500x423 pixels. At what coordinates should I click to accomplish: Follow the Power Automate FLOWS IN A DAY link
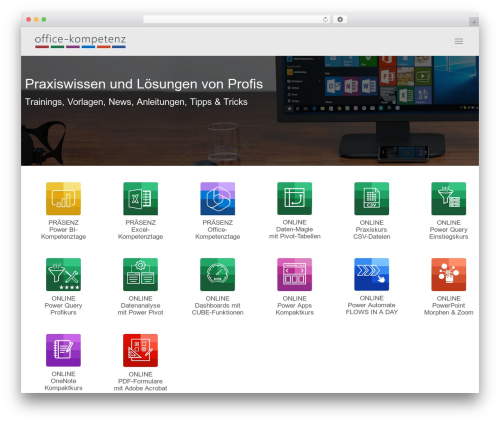click(x=371, y=305)
